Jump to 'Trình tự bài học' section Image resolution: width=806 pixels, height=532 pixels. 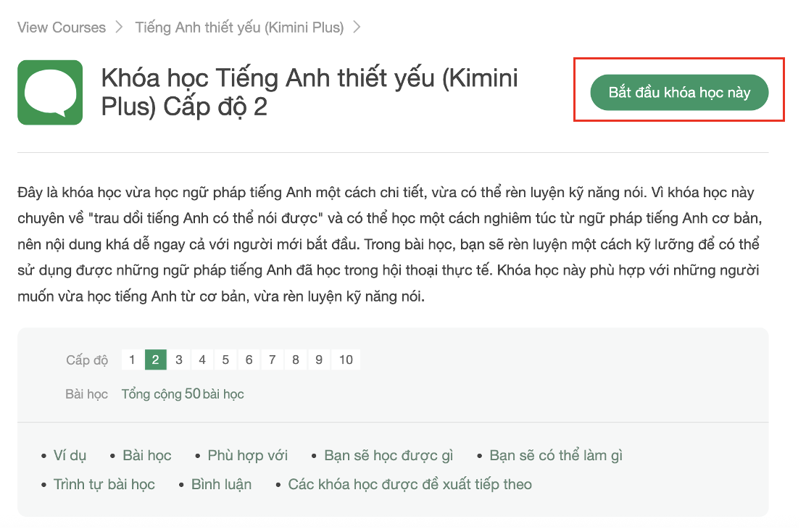coord(104,485)
